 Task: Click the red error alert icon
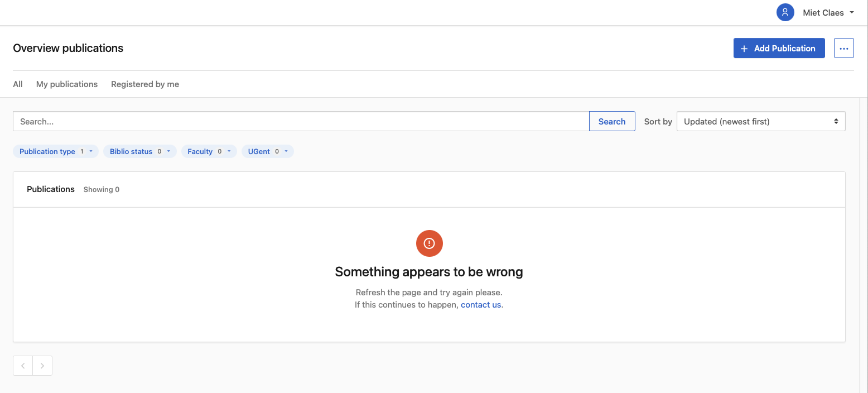[x=430, y=243]
